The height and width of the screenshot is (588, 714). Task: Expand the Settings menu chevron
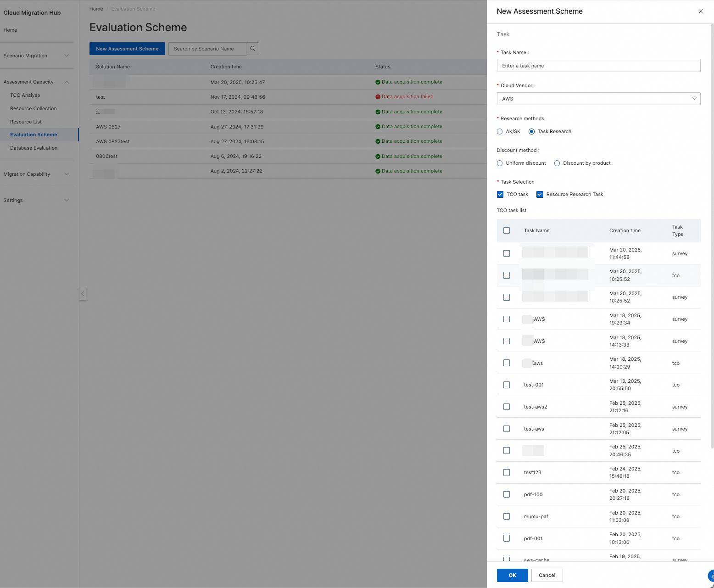(x=67, y=200)
